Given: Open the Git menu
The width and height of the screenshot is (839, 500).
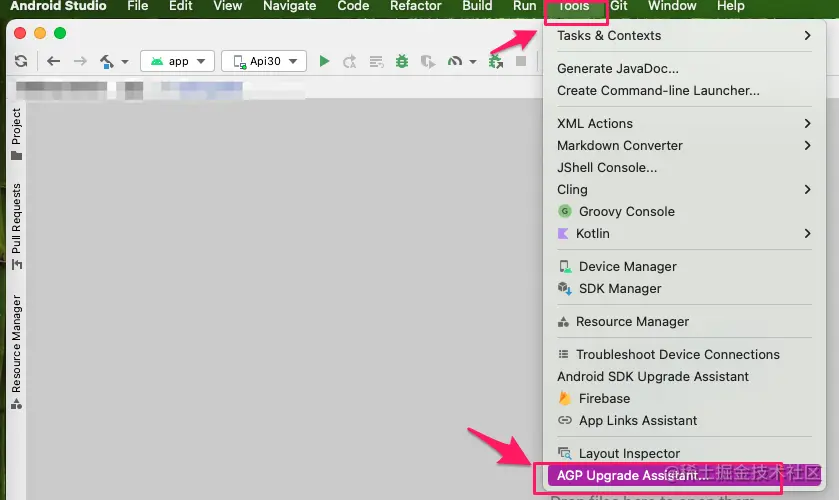Looking at the screenshot, I should tap(619, 6).
